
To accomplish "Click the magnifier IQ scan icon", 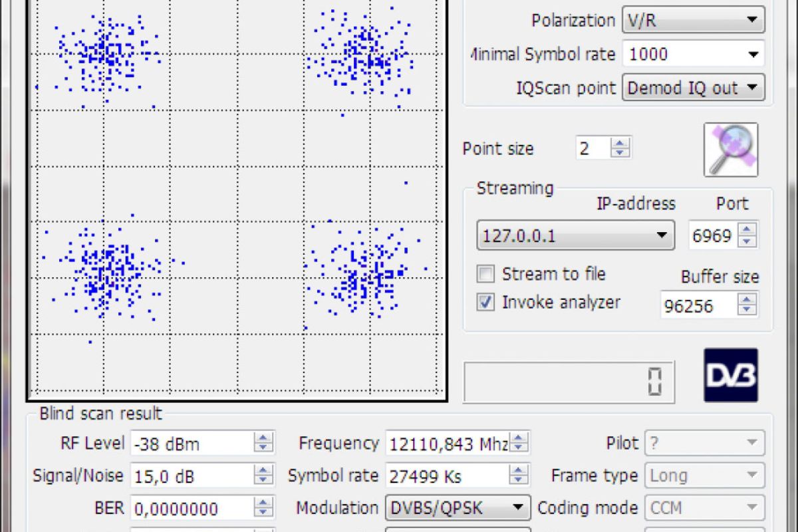I will [x=731, y=150].
